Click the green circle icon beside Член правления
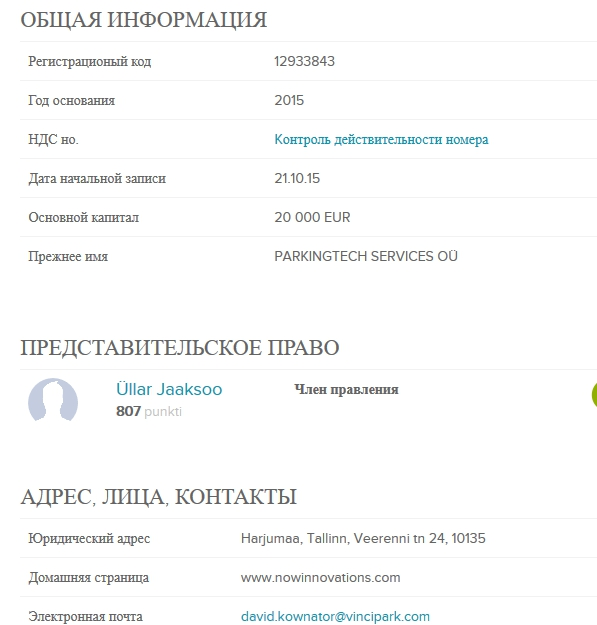Viewport: 597px width, 625px height. [594, 394]
